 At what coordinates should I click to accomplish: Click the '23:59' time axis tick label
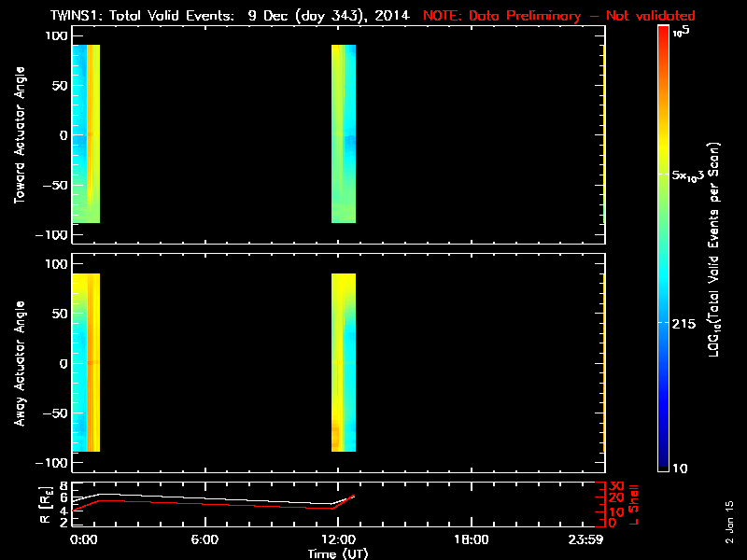tap(587, 540)
